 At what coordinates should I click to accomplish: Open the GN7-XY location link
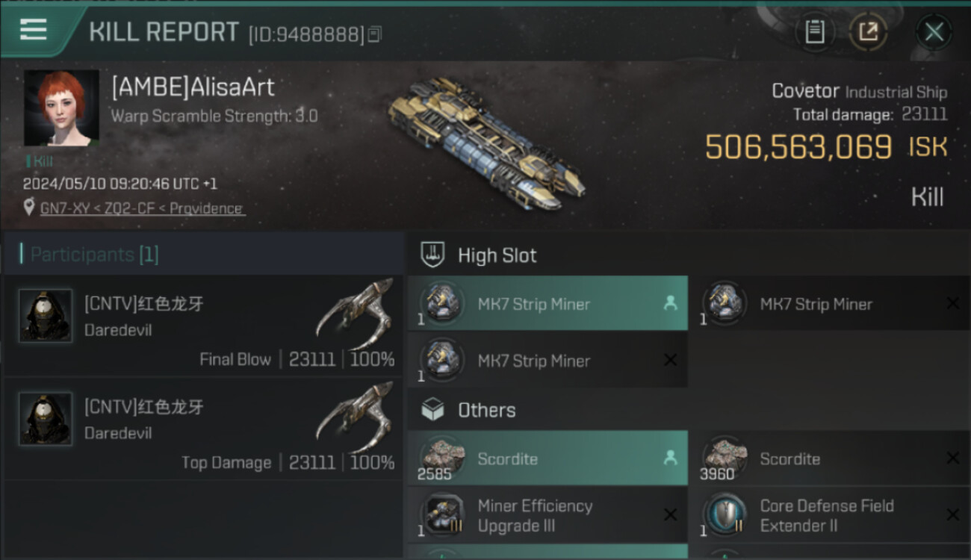[x=142, y=208]
